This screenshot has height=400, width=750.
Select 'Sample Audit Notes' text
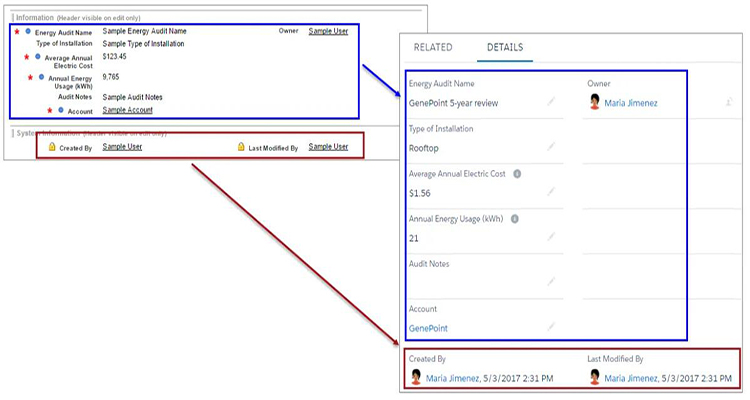(x=132, y=97)
